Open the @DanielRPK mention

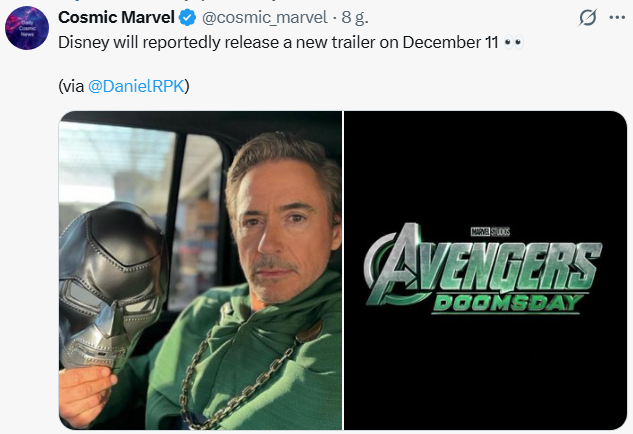click(x=134, y=86)
